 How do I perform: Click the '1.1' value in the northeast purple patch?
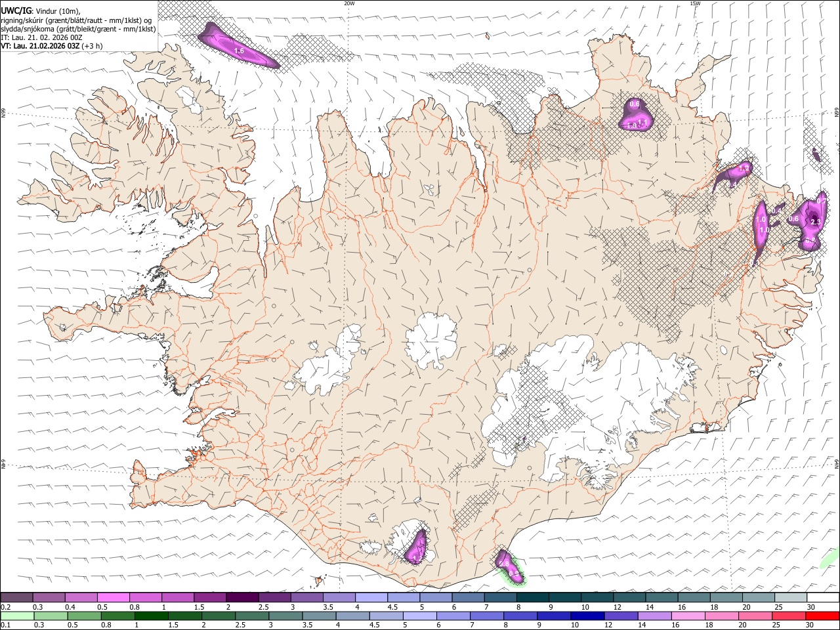(643, 122)
